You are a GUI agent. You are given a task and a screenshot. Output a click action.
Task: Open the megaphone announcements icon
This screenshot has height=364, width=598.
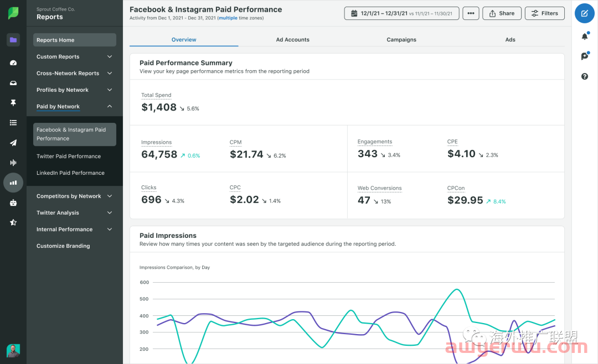[585, 56]
